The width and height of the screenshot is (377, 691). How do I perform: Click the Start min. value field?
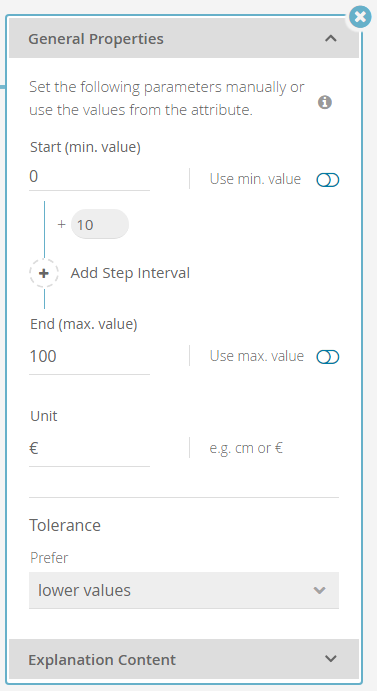[x=90, y=177]
